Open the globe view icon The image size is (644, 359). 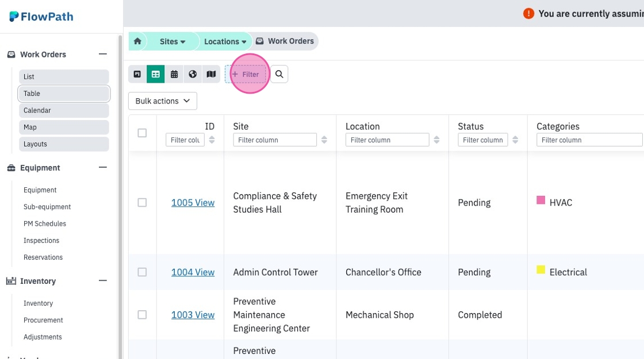pyautogui.click(x=193, y=74)
